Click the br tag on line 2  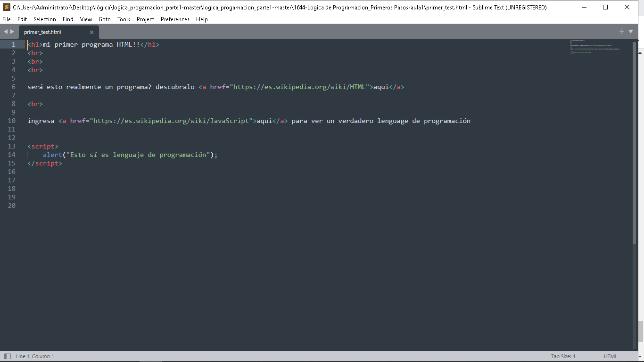[x=35, y=53]
